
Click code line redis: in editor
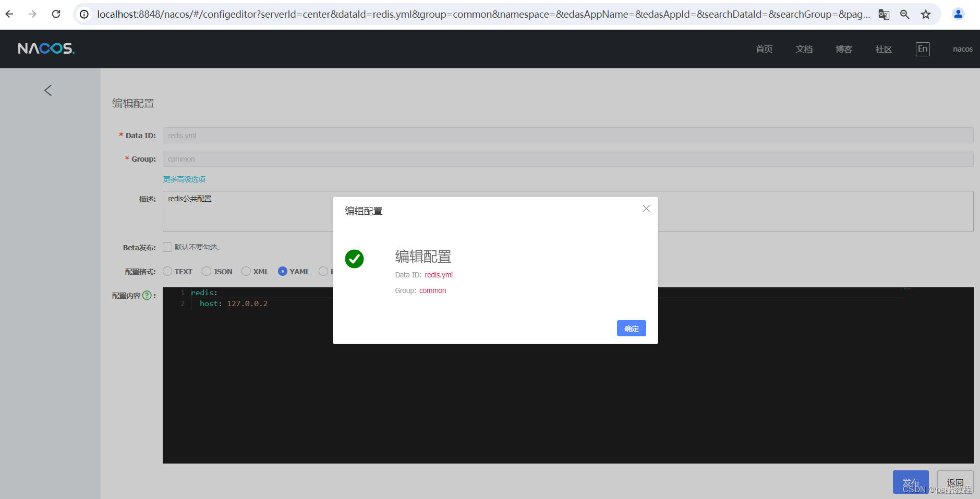pyautogui.click(x=204, y=293)
